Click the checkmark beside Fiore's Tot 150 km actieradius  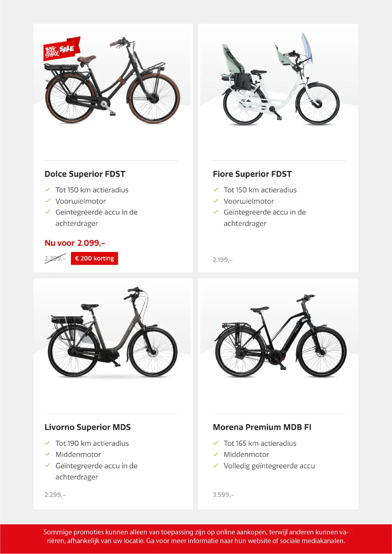coord(216,190)
